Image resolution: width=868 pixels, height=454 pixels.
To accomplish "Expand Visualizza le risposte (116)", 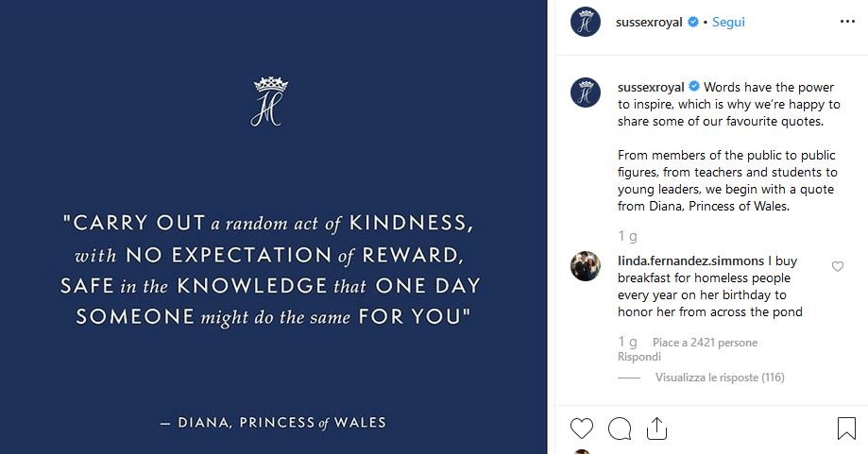I will pos(720,378).
